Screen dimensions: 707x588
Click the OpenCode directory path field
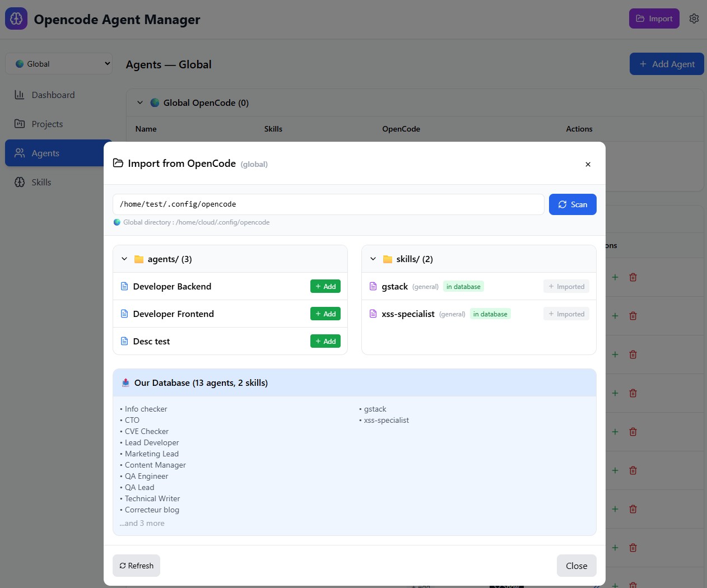pos(328,204)
